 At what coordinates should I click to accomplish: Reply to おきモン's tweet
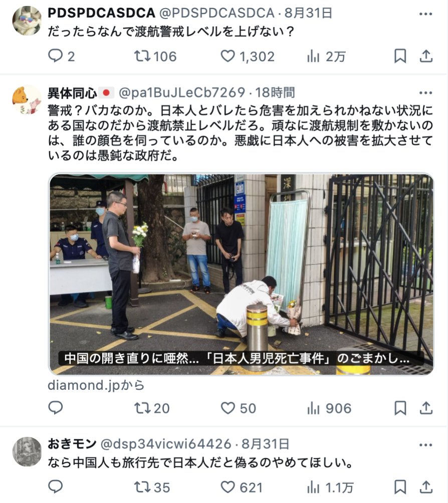(55, 487)
